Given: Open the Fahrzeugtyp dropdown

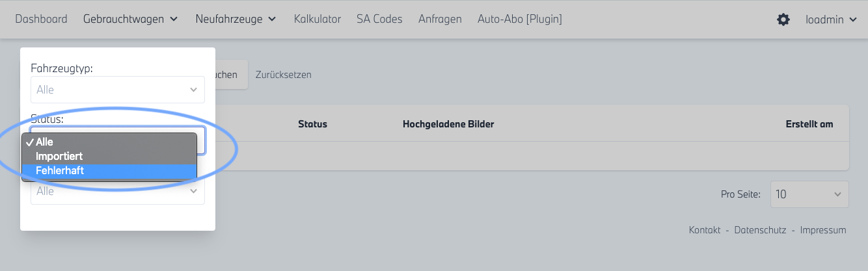Looking at the screenshot, I should click(118, 90).
